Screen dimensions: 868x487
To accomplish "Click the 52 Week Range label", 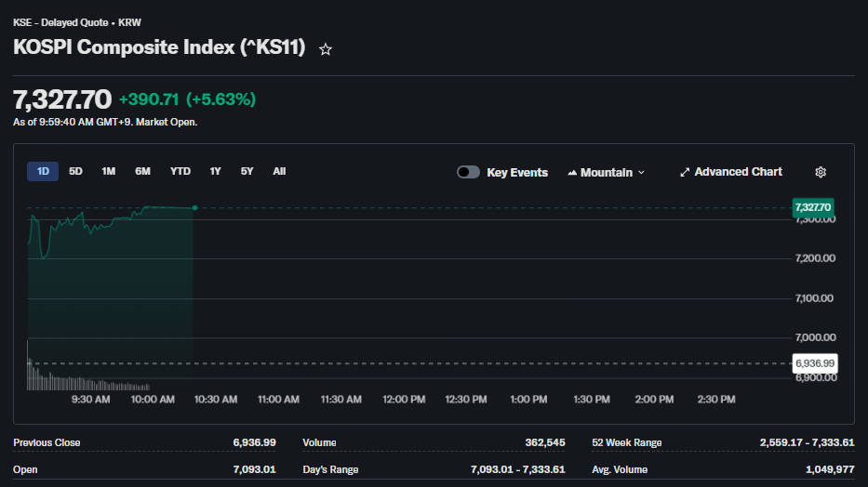I will coord(627,442).
